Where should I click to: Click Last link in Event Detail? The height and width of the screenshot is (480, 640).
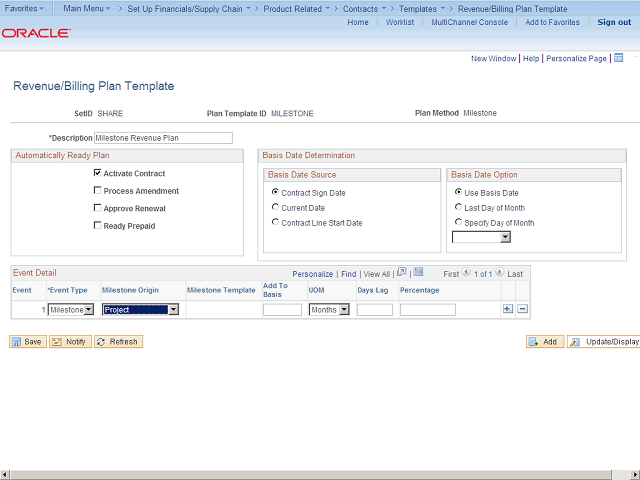(515, 274)
